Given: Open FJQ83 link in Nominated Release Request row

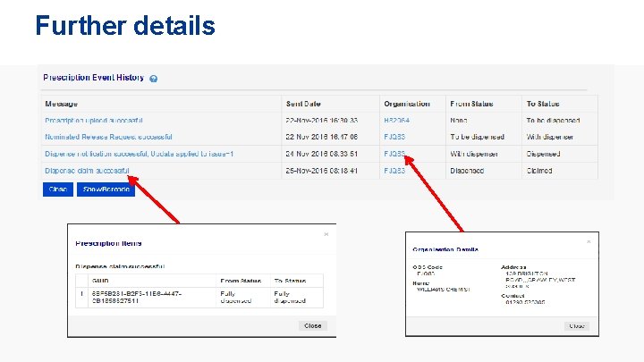Looking at the screenshot, I should coord(394,137).
